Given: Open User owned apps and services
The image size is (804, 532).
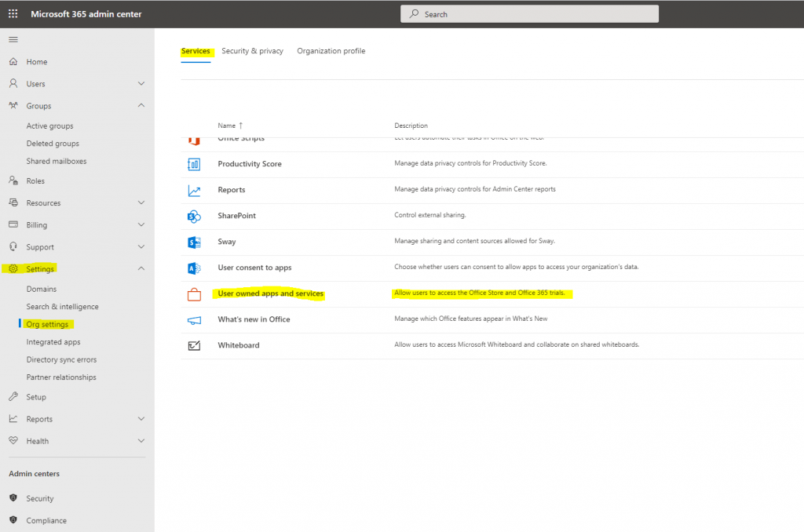Looking at the screenshot, I should tap(271, 293).
